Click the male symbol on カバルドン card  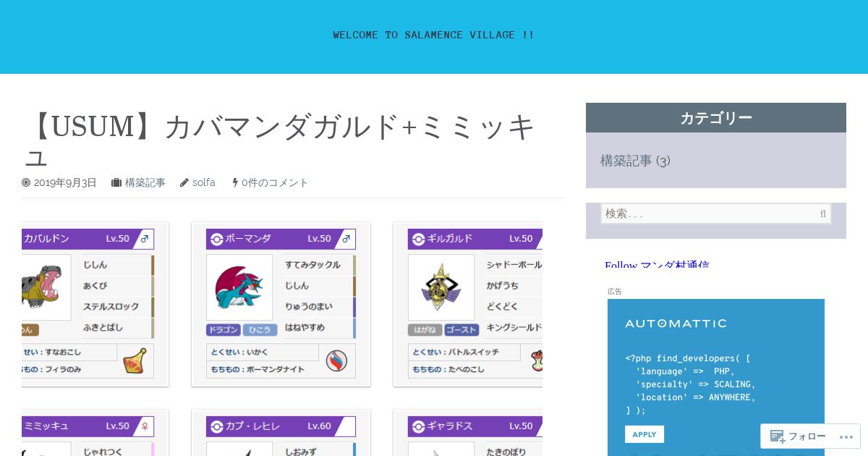tap(144, 239)
